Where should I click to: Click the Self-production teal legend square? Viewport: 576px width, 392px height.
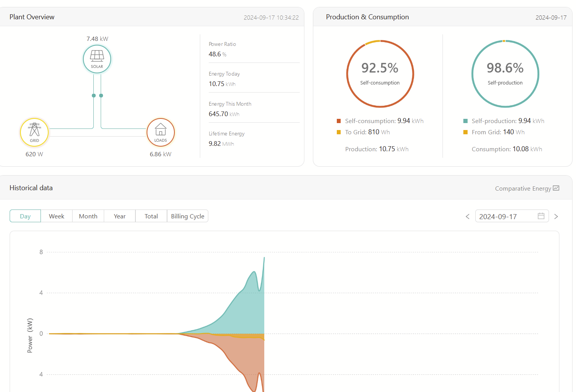click(x=465, y=121)
